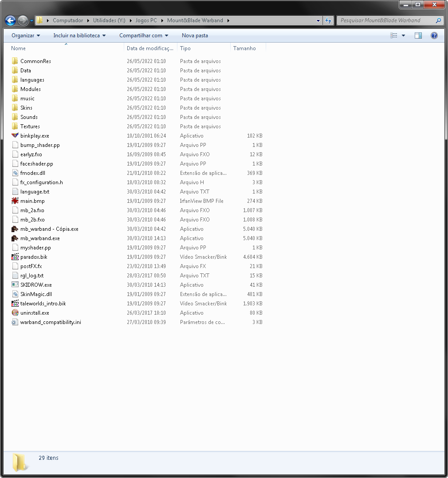Image resolution: width=448 pixels, height=478 pixels.
Task: Expand the arrow after Mount&Blade Warband breadcrumb
Action: click(x=228, y=20)
